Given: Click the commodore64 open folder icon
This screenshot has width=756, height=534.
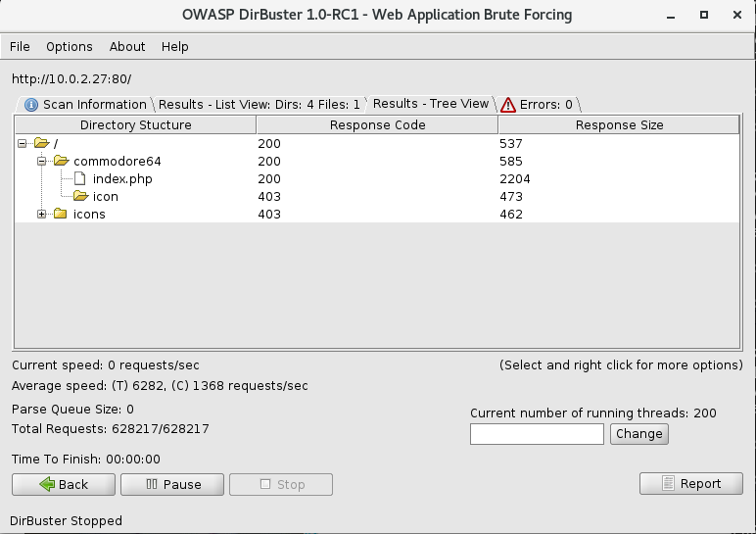Looking at the screenshot, I should (x=62, y=161).
